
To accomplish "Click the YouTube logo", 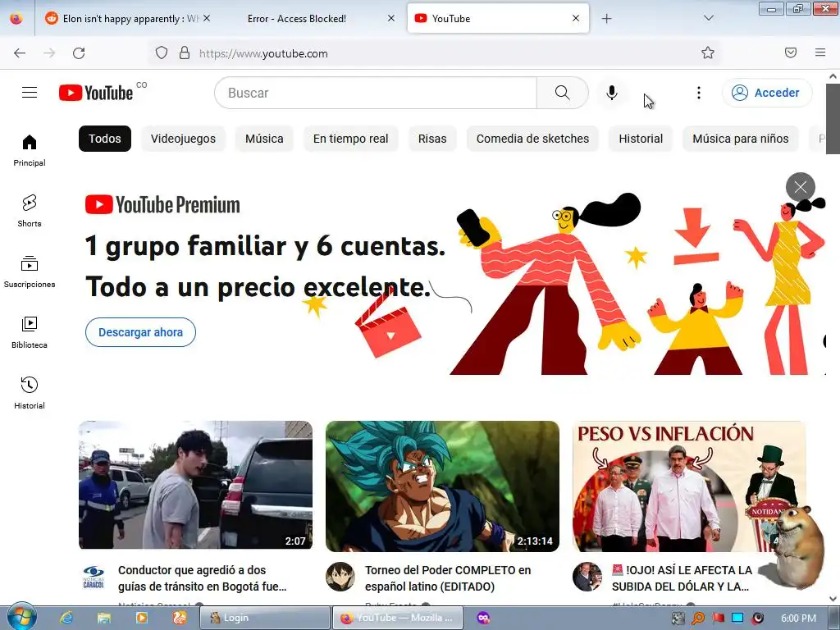I will click(x=97, y=93).
